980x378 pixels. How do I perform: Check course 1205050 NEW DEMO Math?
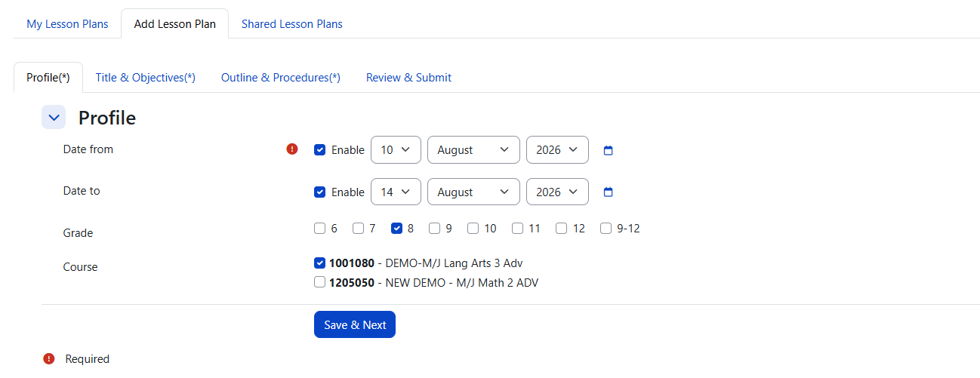(320, 283)
